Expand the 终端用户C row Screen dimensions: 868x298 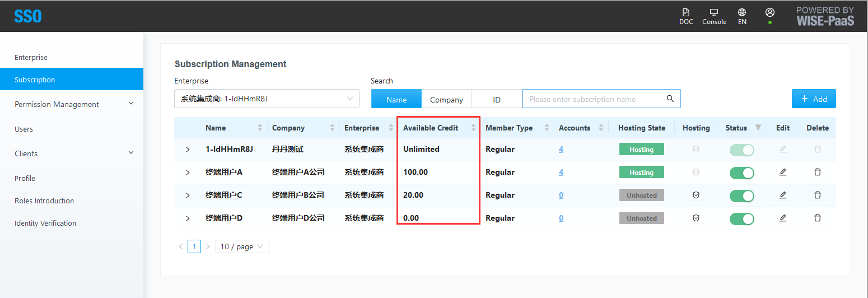[188, 195]
